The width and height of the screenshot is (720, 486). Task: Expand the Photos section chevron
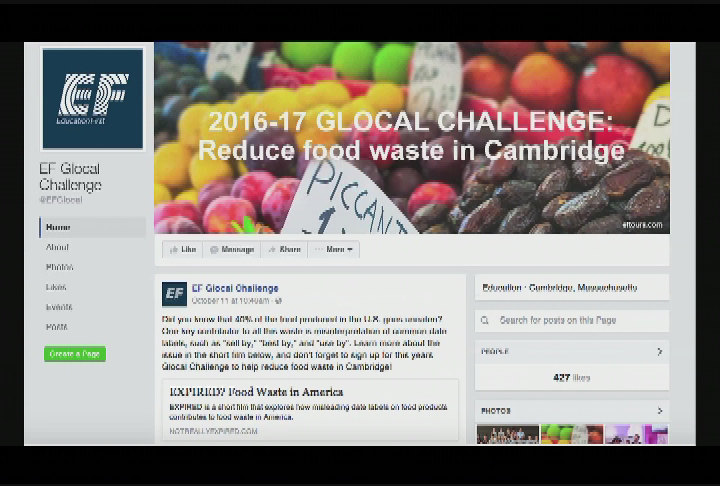660,411
